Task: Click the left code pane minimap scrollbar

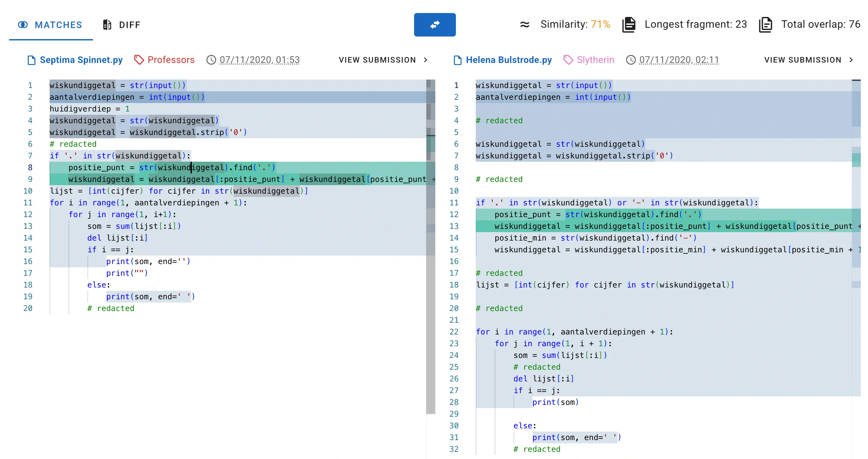Action: [431, 246]
